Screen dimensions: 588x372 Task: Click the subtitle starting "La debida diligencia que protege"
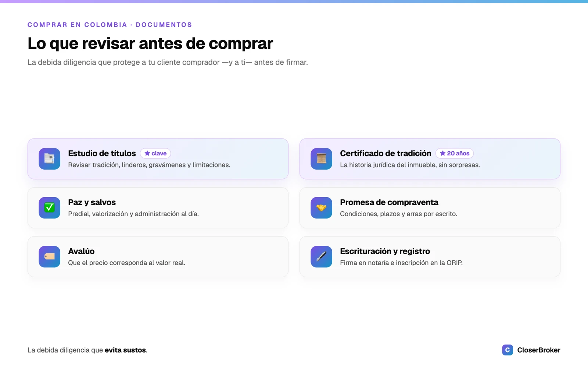[168, 62]
